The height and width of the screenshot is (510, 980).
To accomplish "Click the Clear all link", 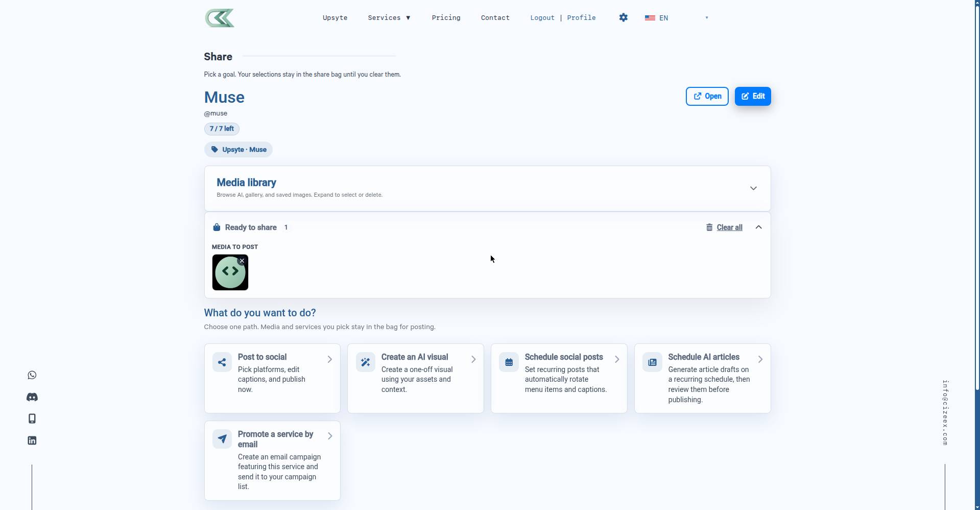I will pos(730,227).
